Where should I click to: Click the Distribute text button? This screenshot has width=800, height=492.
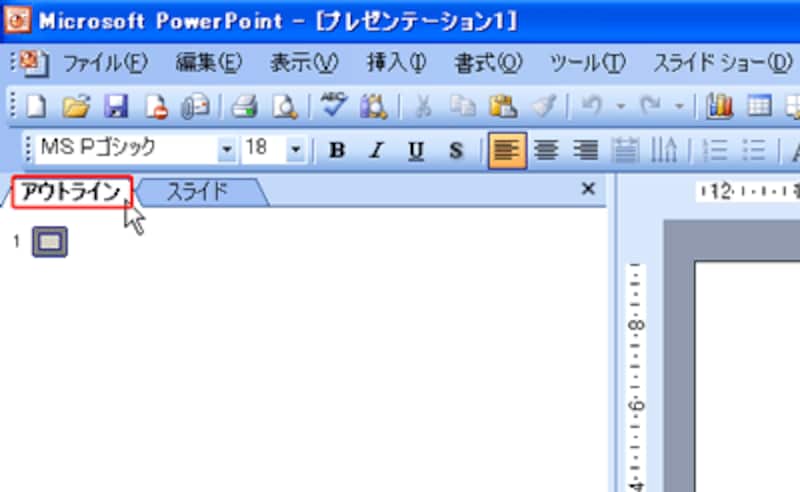pyautogui.click(x=624, y=150)
